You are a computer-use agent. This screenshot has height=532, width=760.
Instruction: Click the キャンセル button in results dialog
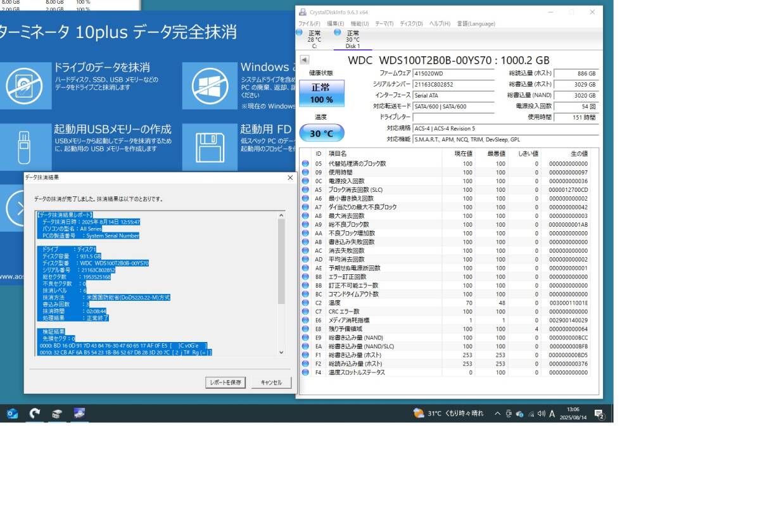[271, 383]
